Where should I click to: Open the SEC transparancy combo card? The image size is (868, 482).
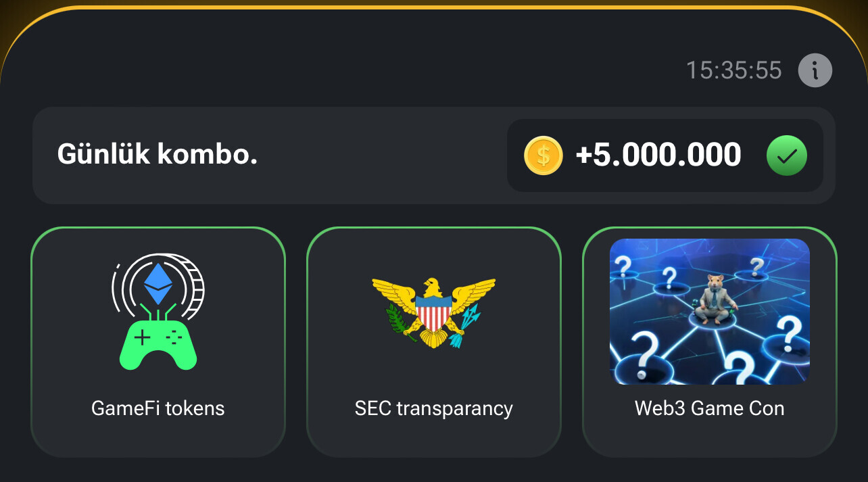point(434,342)
